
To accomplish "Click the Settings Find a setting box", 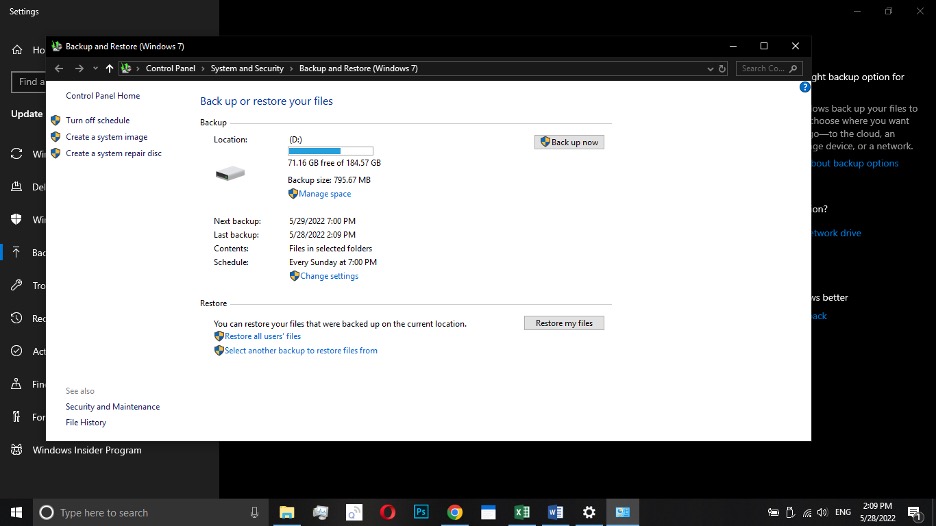I will pyautogui.click(x=29, y=82).
